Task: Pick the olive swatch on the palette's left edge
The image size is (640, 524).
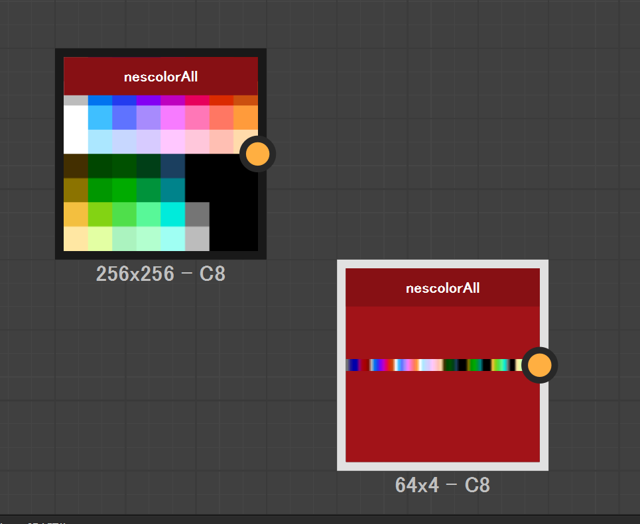Action: point(75,190)
